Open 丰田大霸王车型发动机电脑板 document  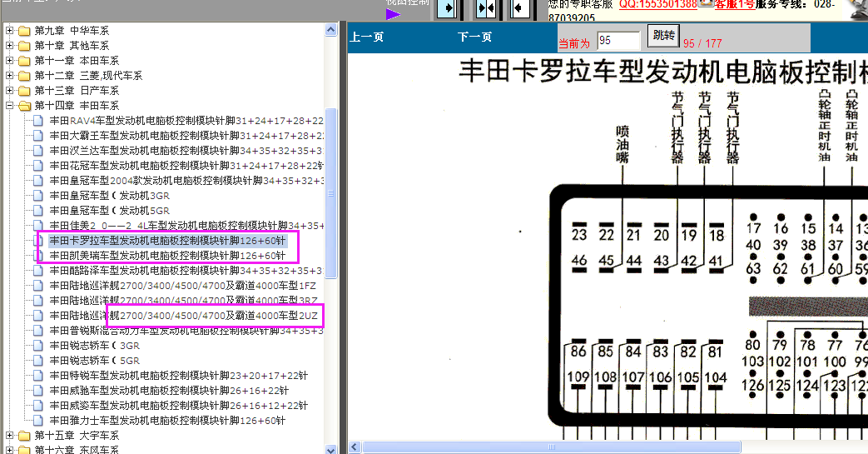(x=186, y=135)
